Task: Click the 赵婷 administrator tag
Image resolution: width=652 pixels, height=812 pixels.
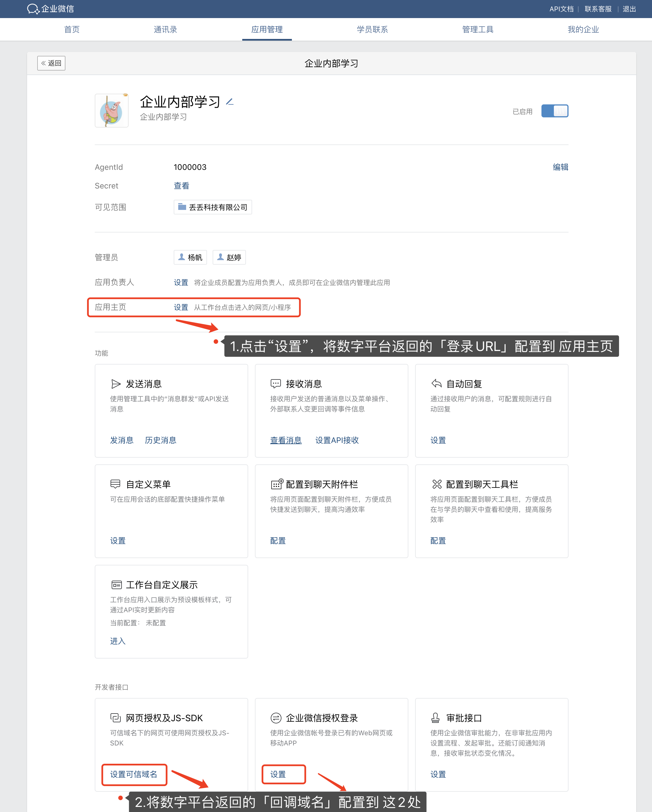Action: pyautogui.click(x=229, y=257)
